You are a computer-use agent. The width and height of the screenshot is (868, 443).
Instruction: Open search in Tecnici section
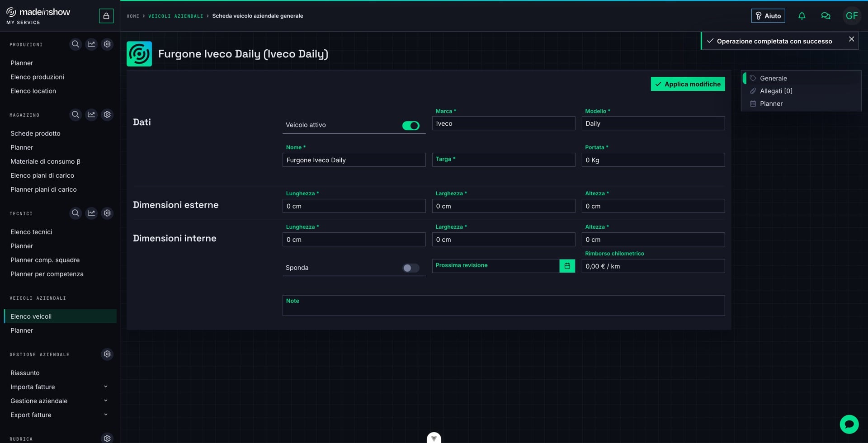75,213
